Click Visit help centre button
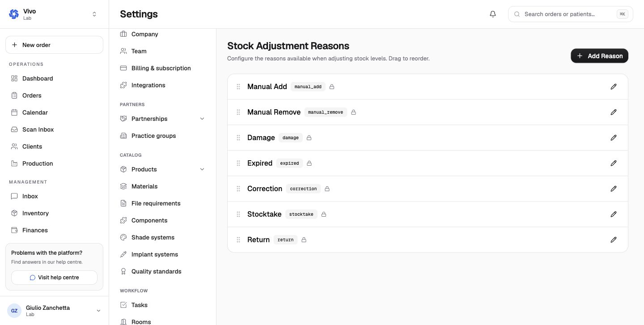644x325 pixels. tap(54, 278)
